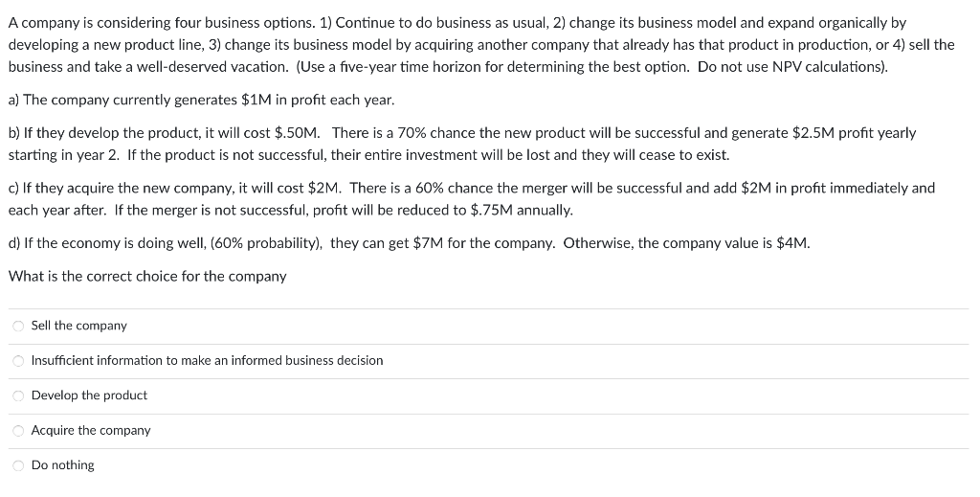Choose the 'Insufficient information' radio button

tap(17, 361)
